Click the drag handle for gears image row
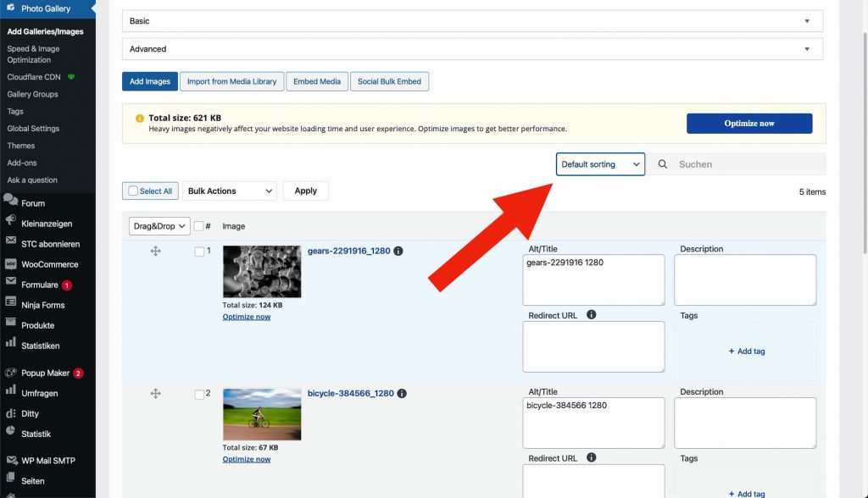Screen dimensions: 868x498 [x=155, y=252]
